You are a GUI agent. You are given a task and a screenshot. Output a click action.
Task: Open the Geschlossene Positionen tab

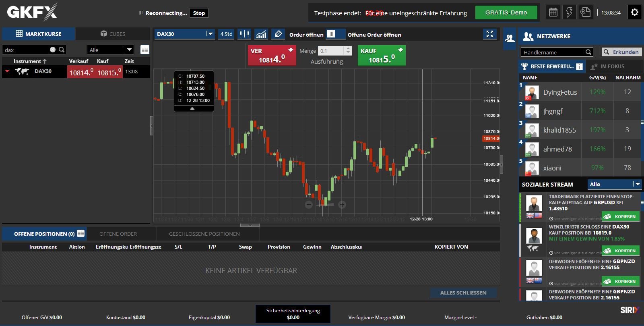[x=204, y=234]
